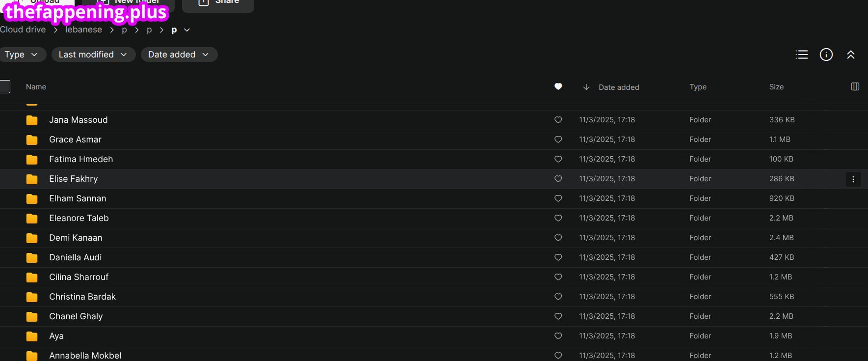Sort by the Name column header

pos(36,86)
